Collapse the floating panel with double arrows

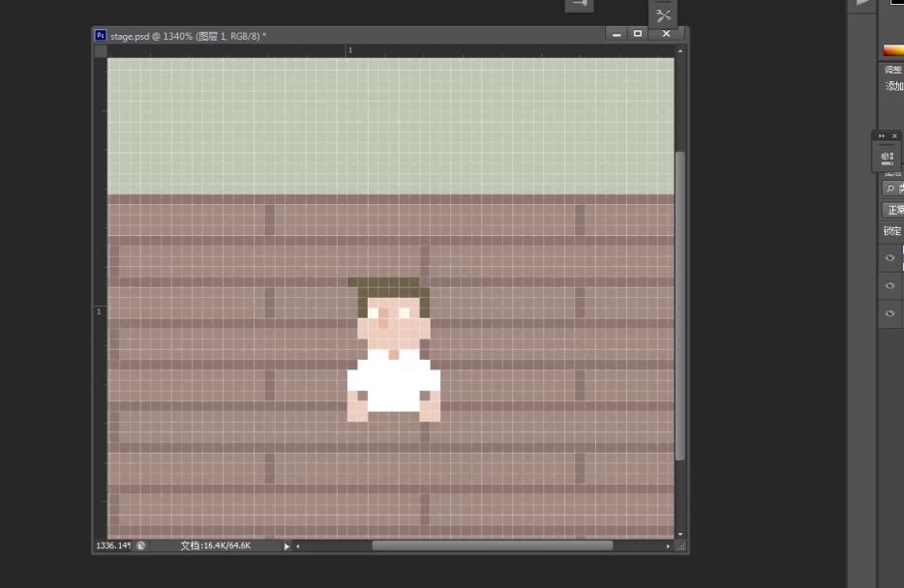point(882,135)
